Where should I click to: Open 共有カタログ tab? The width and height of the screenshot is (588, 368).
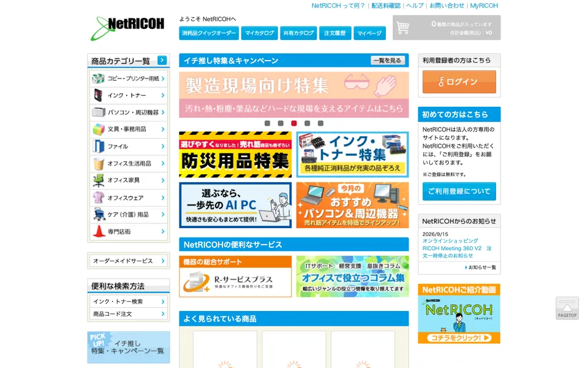pyautogui.click(x=298, y=33)
